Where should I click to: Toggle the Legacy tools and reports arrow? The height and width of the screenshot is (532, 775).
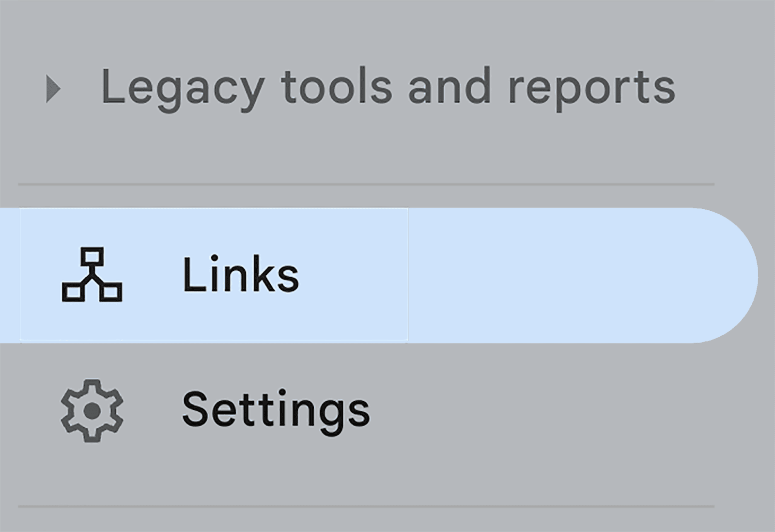pyautogui.click(x=53, y=89)
